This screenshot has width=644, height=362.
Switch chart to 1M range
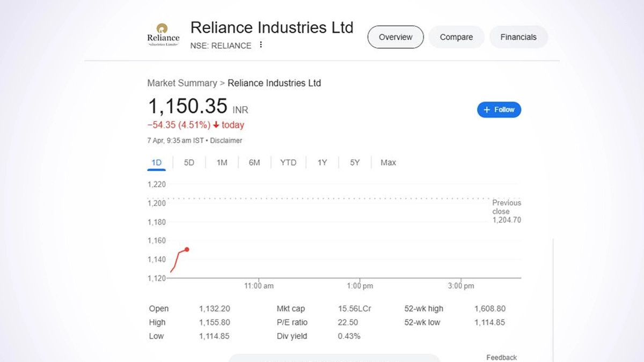(x=222, y=162)
